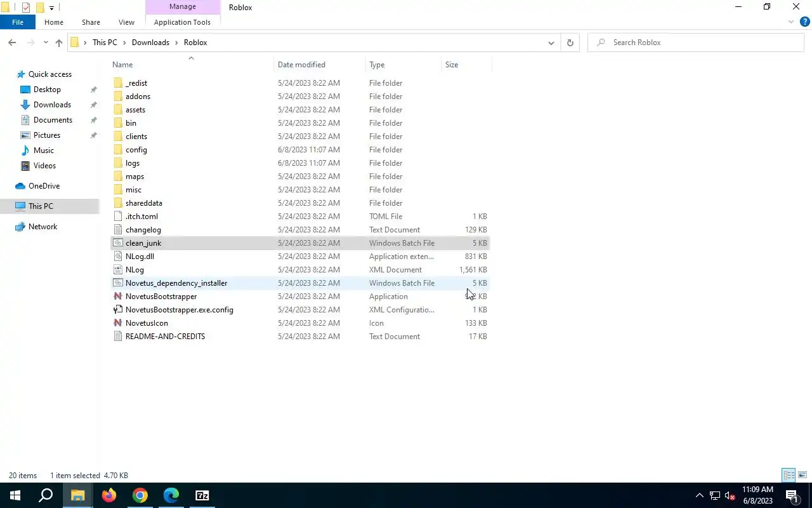Navigate to Downloads in breadcrumb
Image resolution: width=812 pixels, height=508 pixels.
pyautogui.click(x=150, y=43)
